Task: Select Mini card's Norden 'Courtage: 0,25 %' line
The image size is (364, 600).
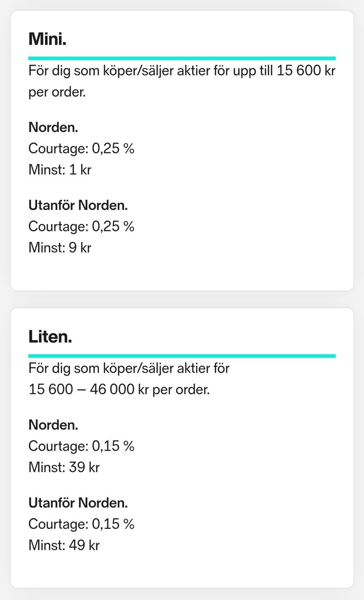Action: [81, 148]
